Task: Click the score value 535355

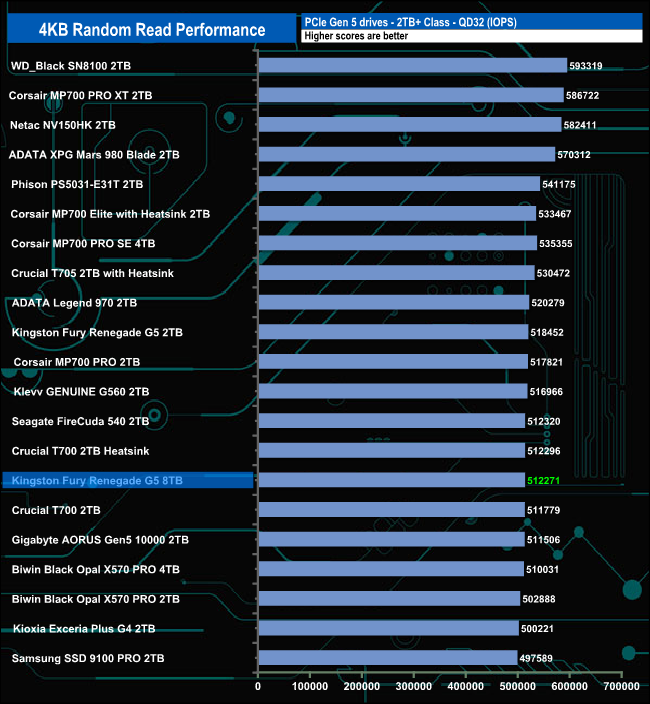Action: coord(556,244)
